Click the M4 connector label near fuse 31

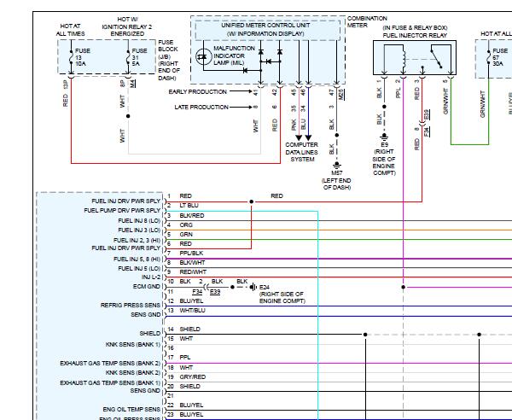[x=132, y=84]
